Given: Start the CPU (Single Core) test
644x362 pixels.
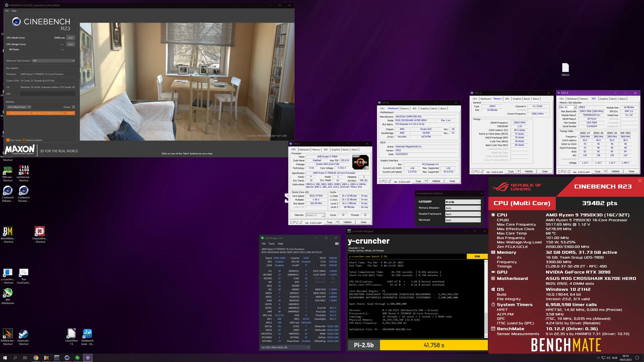Looking at the screenshot, I should (x=70, y=44).
